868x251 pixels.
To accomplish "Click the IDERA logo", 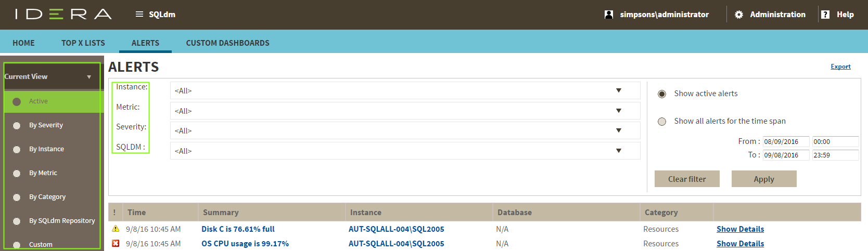I will [63, 14].
